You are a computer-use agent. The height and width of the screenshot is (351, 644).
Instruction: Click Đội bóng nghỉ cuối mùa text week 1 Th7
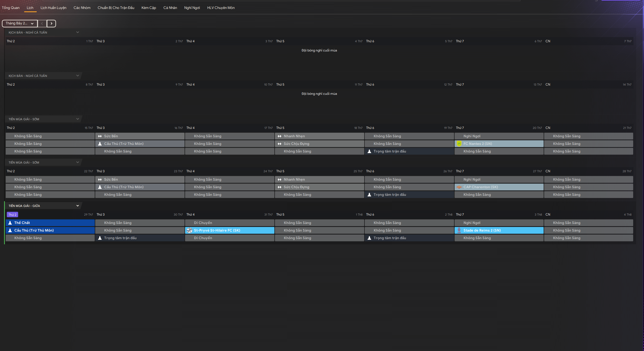(319, 50)
